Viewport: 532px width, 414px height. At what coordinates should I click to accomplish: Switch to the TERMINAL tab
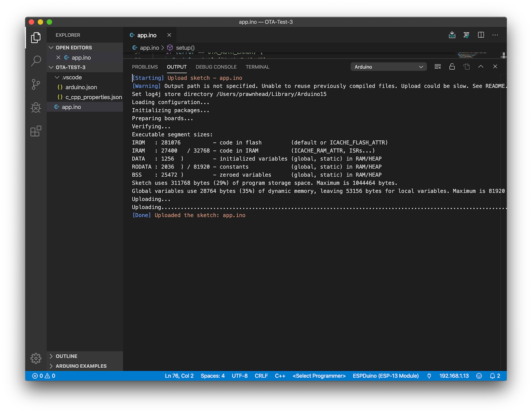(x=257, y=67)
